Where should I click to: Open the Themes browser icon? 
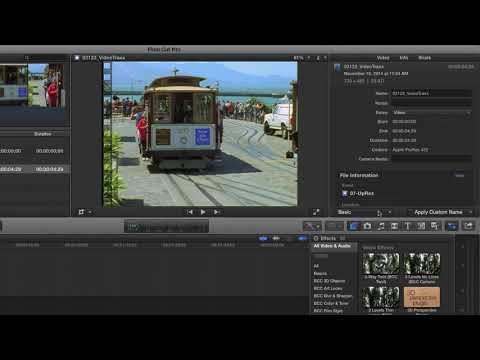pos(435,226)
